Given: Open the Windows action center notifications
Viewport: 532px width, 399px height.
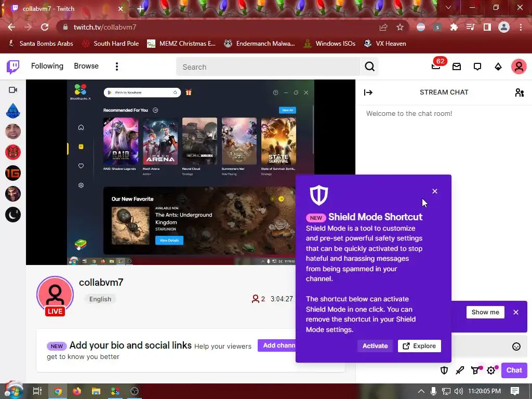Looking at the screenshot, I should [515, 391].
